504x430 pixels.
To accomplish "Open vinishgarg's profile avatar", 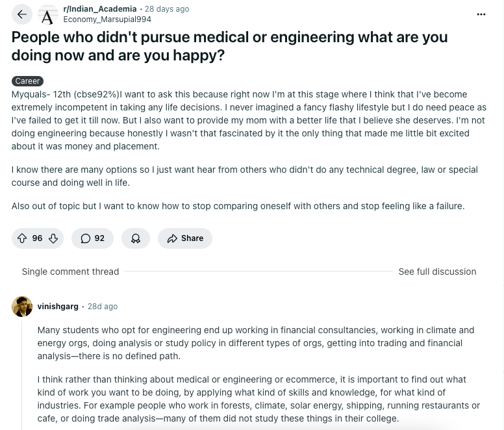I will click(22, 306).
